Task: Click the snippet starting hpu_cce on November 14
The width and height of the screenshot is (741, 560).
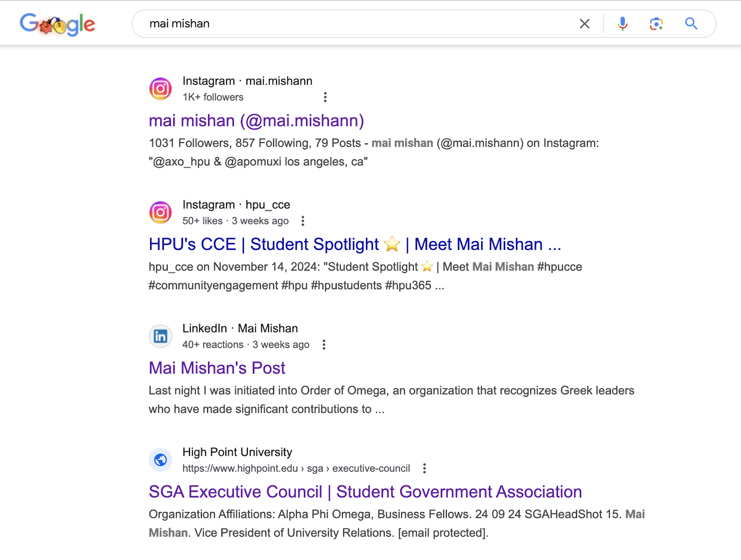Action: (x=365, y=276)
